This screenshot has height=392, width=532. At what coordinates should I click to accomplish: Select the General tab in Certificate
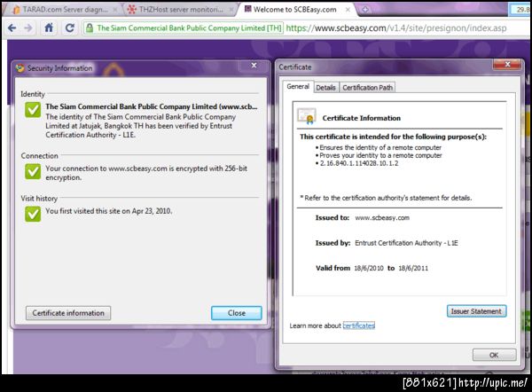pos(298,87)
